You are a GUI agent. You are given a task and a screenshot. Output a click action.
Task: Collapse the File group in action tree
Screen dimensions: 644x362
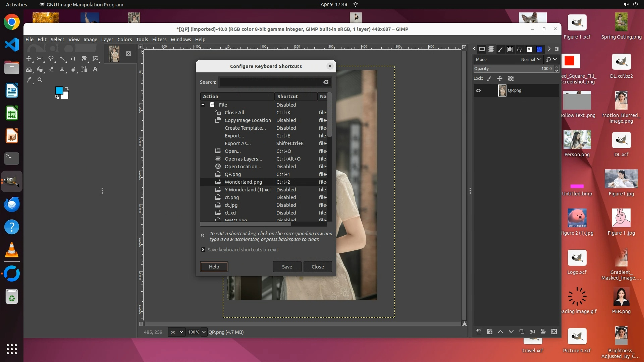point(203,105)
